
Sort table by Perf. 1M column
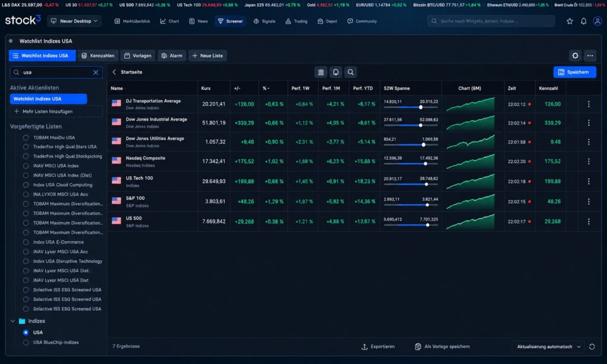pyautogui.click(x=331, y=88)
